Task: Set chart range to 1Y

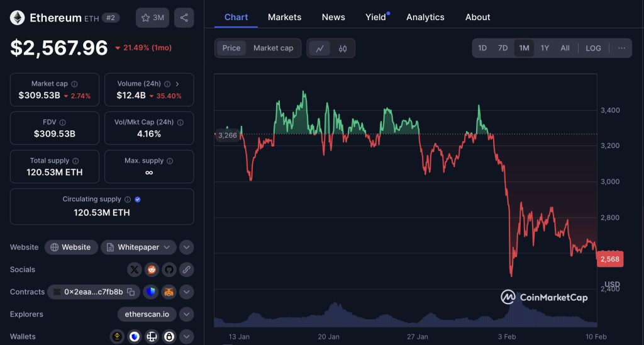Action: point(545,48)
